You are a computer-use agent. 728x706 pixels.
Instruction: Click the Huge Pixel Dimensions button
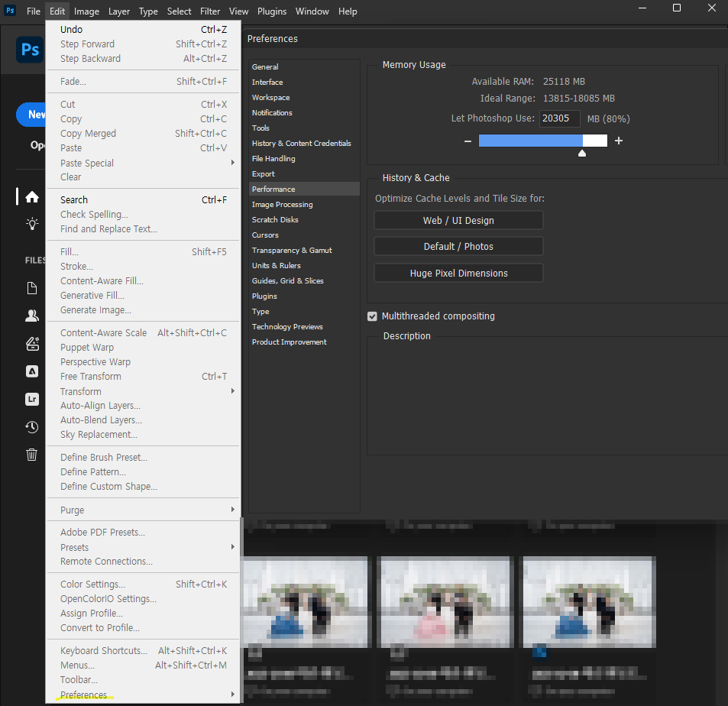(x=458, y=273)
